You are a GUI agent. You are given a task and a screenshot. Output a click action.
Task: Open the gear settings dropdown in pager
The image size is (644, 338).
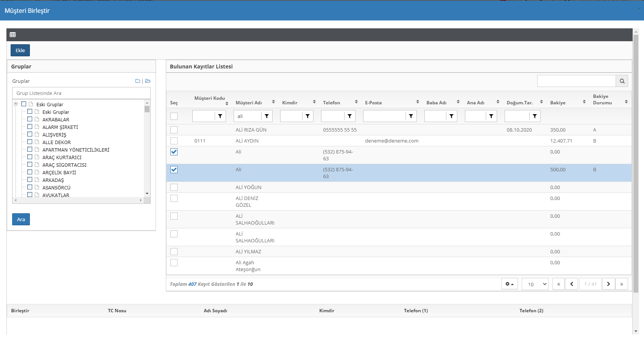(x=509, y=284)
